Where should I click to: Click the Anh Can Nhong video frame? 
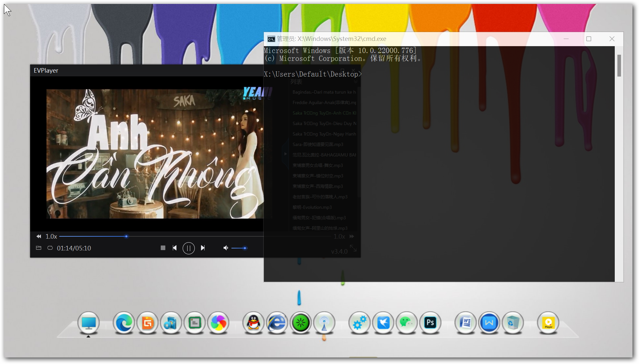click(155, 154)
